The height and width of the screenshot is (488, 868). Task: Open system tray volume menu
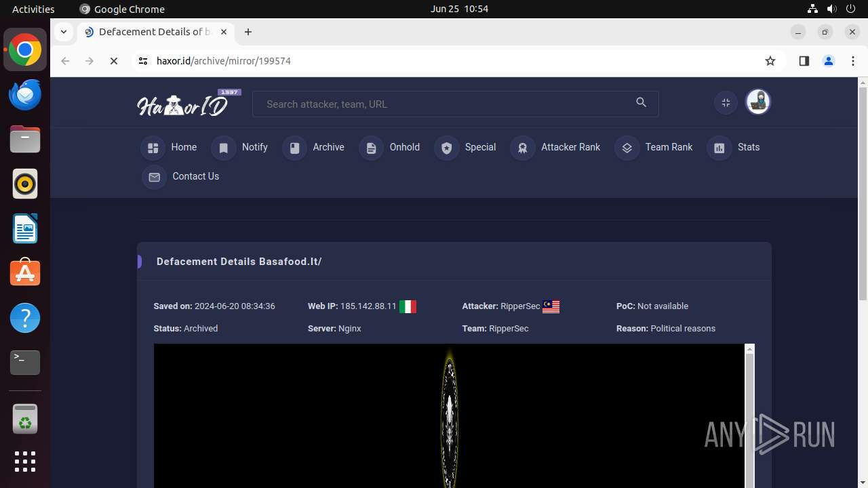[831, 9]
